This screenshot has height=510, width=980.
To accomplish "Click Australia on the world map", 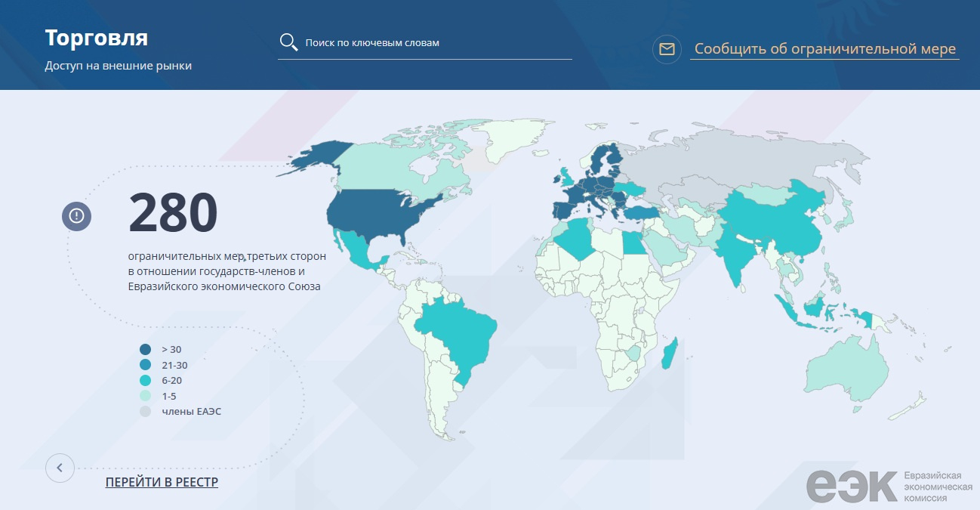I will [846, 370].
